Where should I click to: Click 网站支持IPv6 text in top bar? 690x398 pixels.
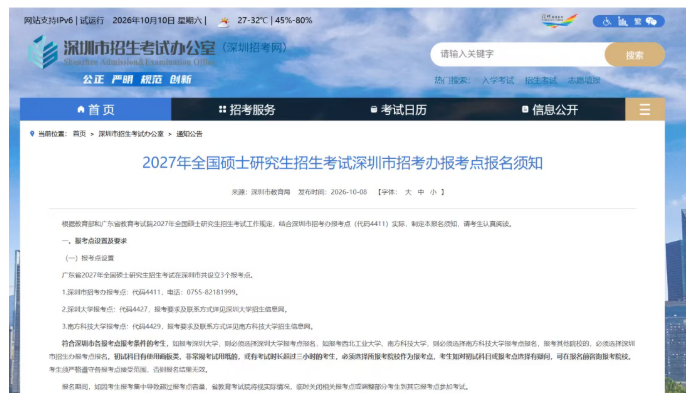[48, 20]
